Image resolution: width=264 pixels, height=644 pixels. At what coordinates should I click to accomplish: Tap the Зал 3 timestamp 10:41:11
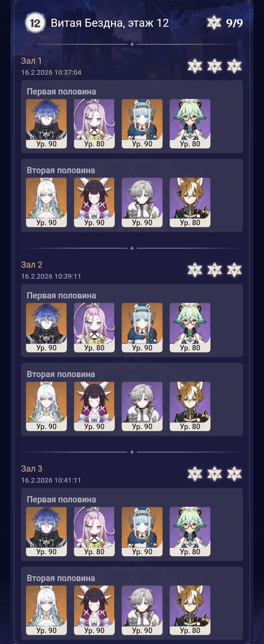[x=51, y=480]
